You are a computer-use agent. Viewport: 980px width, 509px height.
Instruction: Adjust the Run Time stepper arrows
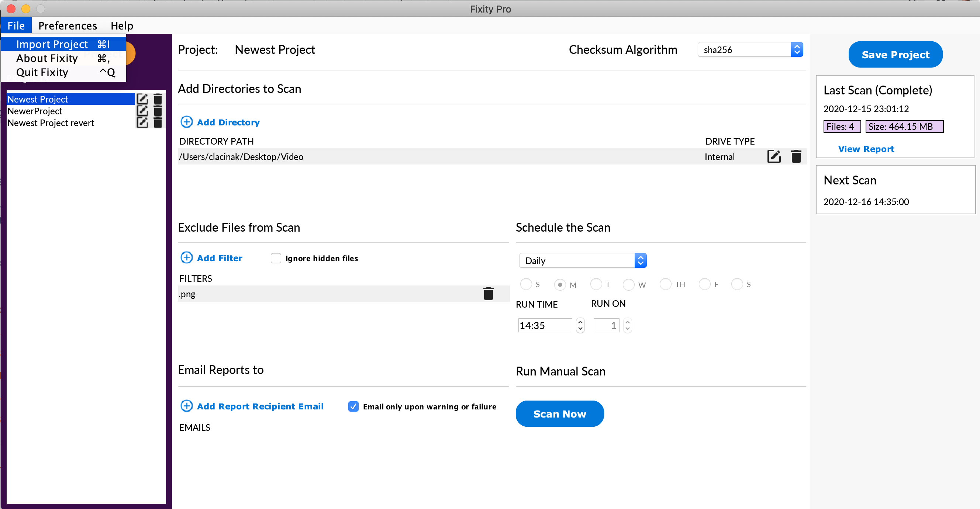[x=580, y=325]
